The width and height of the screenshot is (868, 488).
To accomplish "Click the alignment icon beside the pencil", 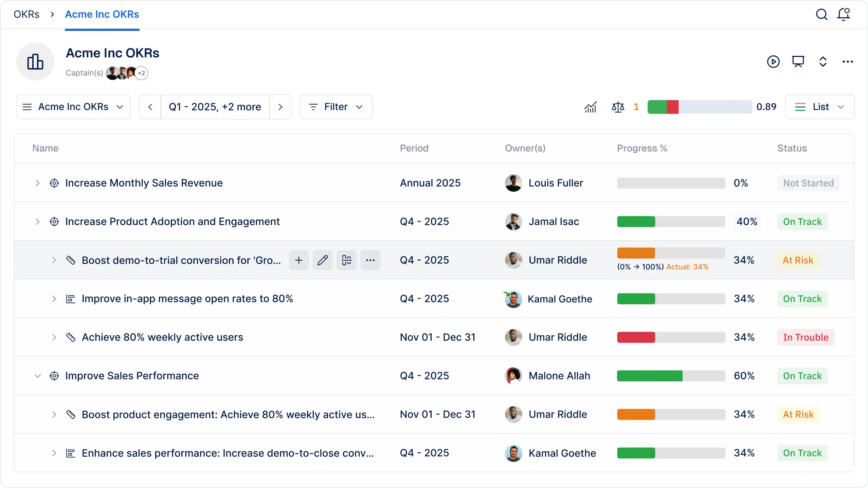I will pyautogui.click(x=346, y=260).
